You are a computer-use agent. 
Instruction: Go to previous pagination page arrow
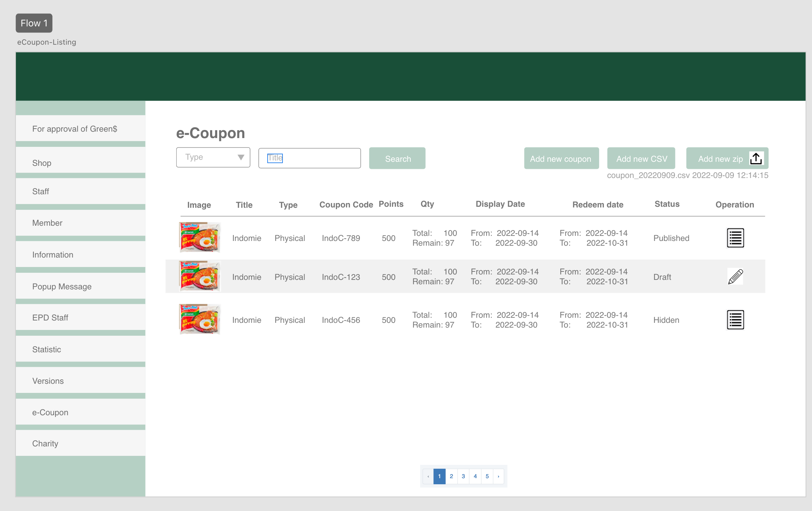coord(428,476)
